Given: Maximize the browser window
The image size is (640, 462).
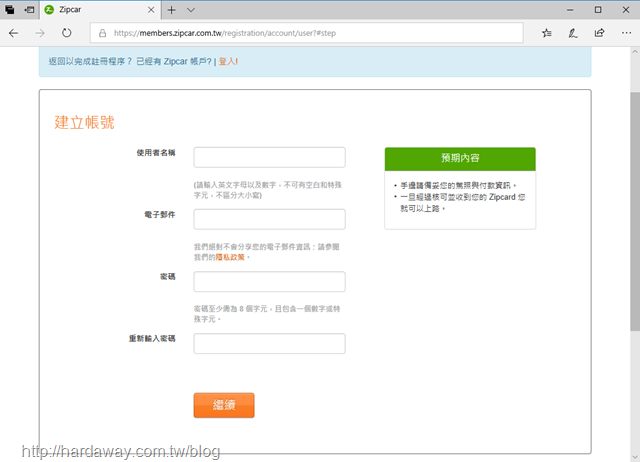Looking at the screenshot, I should [x=598, y=10].
